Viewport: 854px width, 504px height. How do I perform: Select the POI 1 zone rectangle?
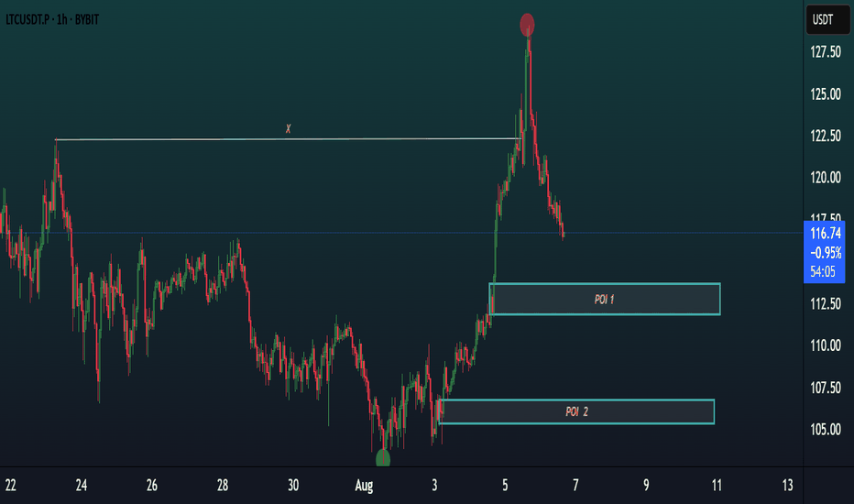click(x=605, y=299)
